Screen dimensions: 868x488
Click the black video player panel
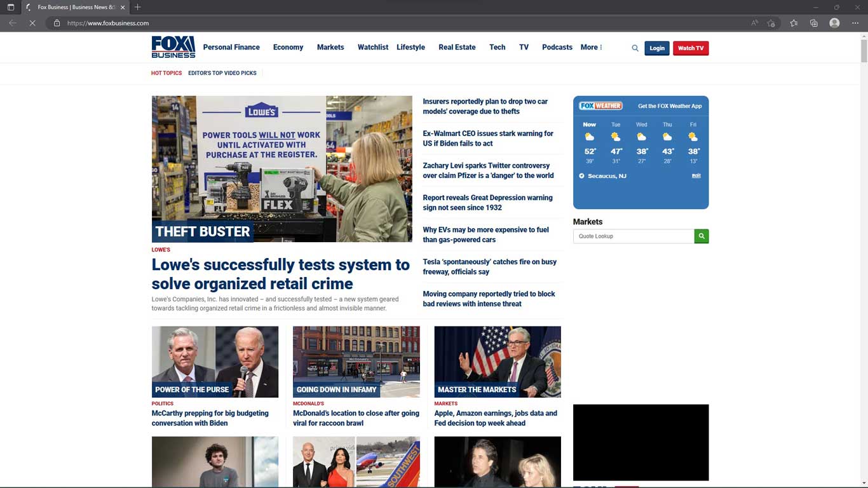641,443
